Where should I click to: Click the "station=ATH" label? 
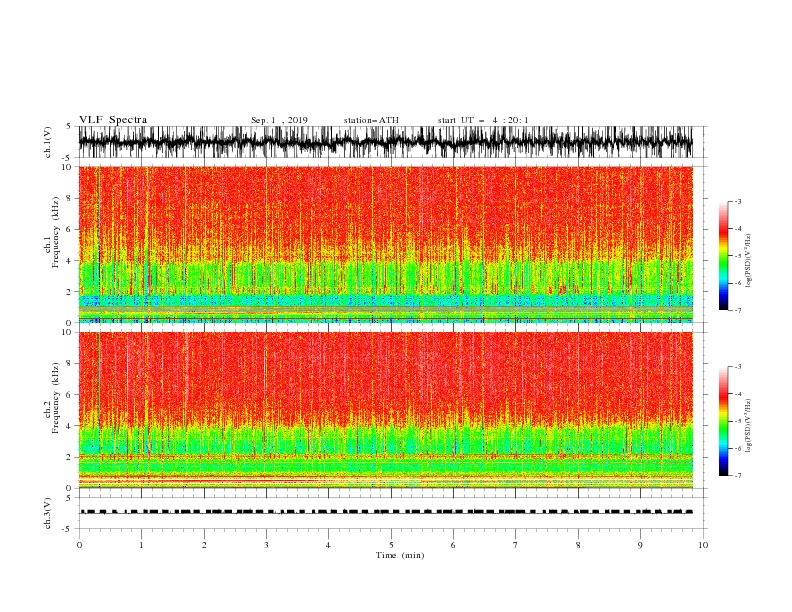[x=371, y=120]
